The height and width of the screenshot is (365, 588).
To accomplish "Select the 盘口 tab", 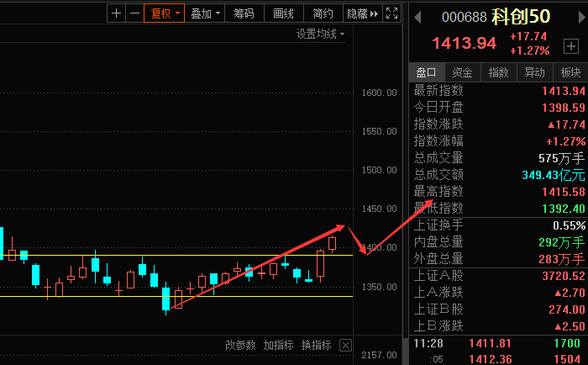I will point(427,72).
